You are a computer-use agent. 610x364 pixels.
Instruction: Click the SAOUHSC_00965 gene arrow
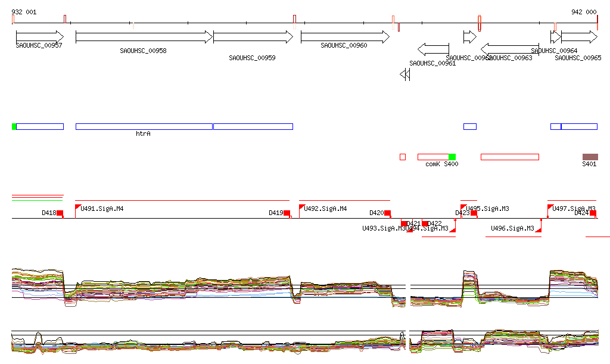tap(579, 37)
